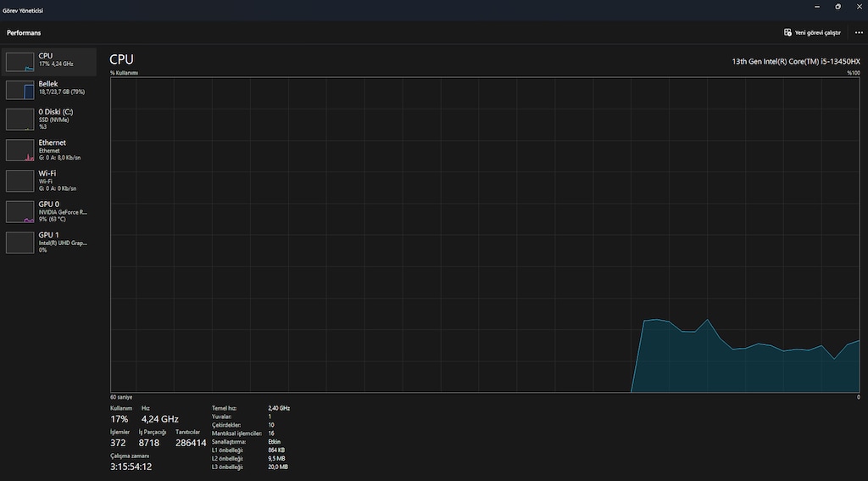Image resolution: width=868 pixels, height=481 pixels.
Task: Select the Wi-Fi performance entry
Action: pyautogui.click(x=49, y=181)
